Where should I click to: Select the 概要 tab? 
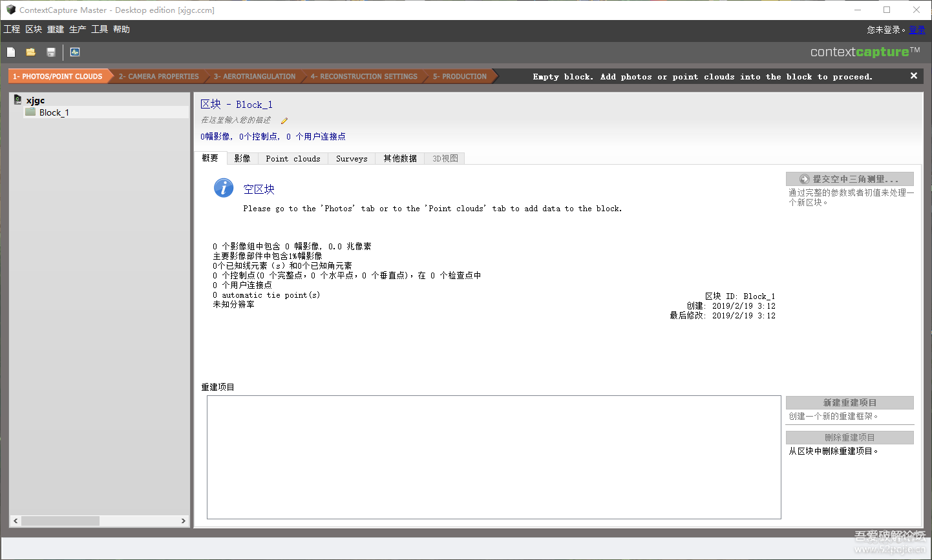210,158
